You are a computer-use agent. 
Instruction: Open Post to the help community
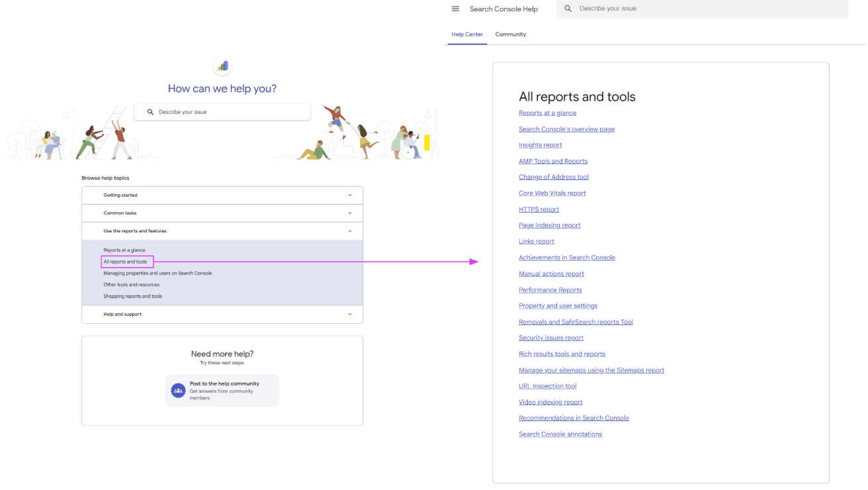tap(222, 391)
